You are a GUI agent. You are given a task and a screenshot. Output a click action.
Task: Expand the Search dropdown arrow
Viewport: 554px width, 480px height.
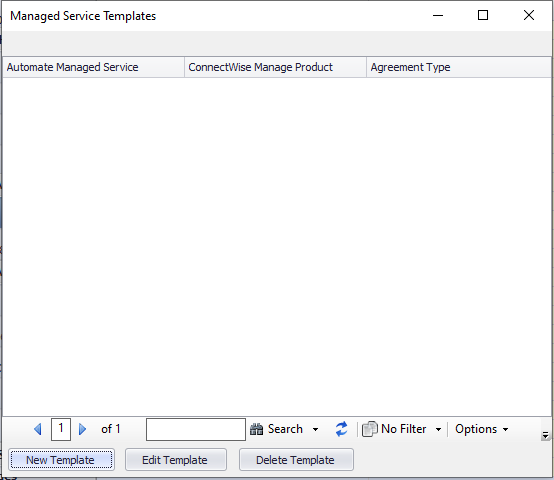click(x=316, y=429)
